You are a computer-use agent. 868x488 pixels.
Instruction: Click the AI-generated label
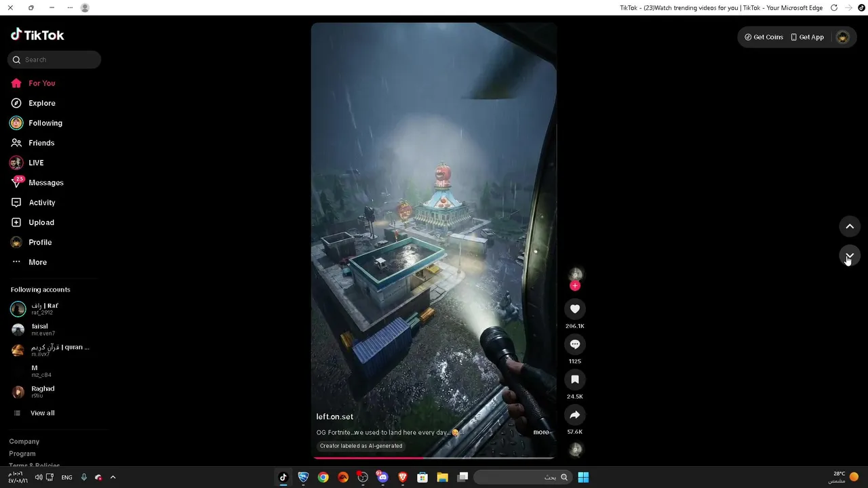361,446
